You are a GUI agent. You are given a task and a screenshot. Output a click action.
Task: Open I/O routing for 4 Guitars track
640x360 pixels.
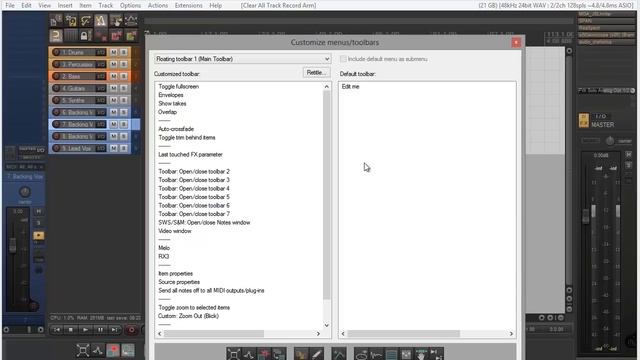(x=100, y=88)
